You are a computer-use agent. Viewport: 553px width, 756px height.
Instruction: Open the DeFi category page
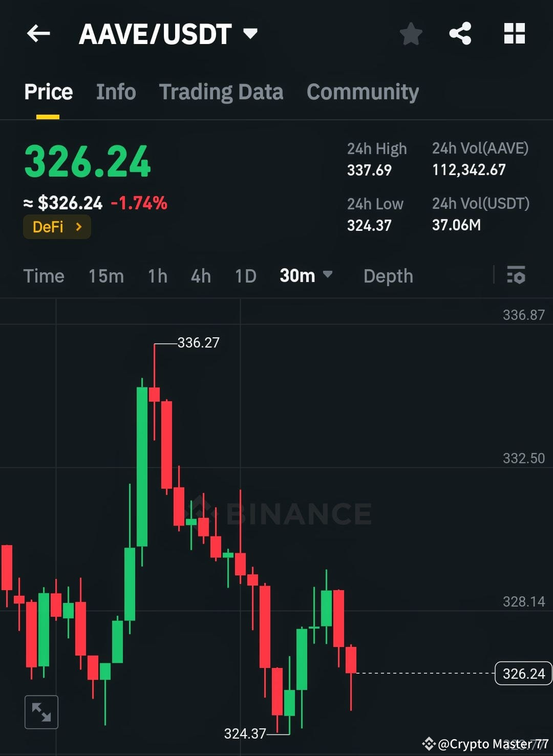click(x=56, y=227)
